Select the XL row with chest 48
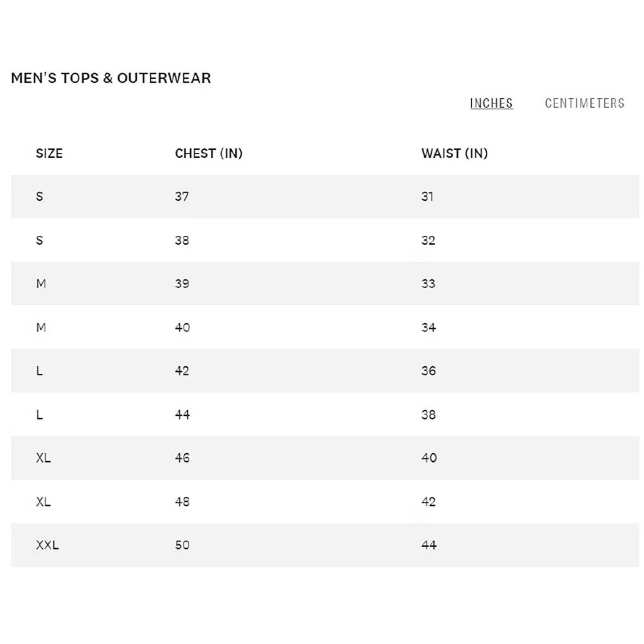Viewport: 644px width, 644px height. pyautogui.click(x=325, y=501)
